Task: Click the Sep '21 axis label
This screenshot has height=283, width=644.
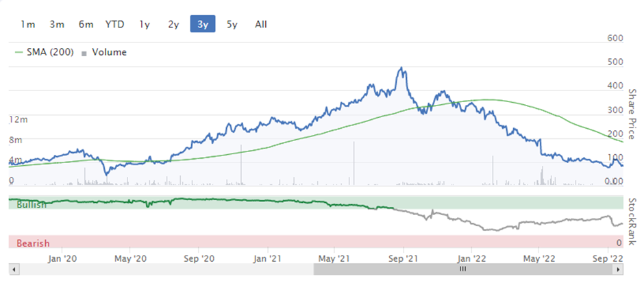Action: point(404,258)
